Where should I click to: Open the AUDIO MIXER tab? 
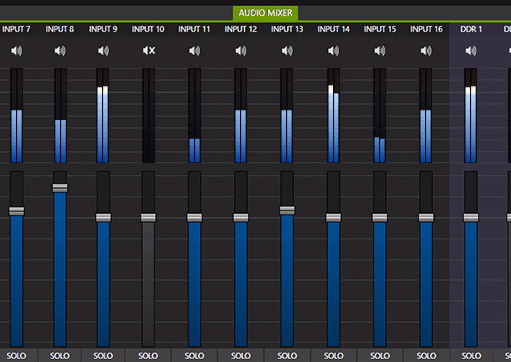click(265, 13)
